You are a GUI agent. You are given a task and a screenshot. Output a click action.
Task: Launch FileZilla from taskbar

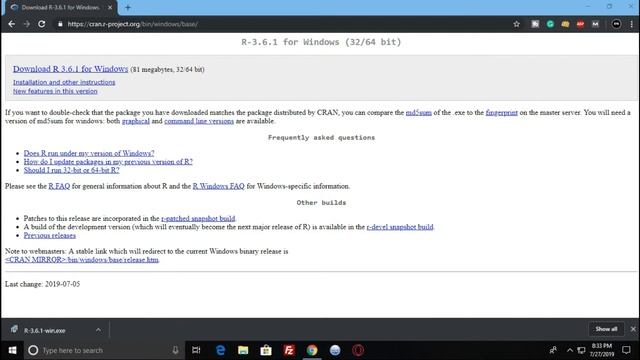coord(289,350)
